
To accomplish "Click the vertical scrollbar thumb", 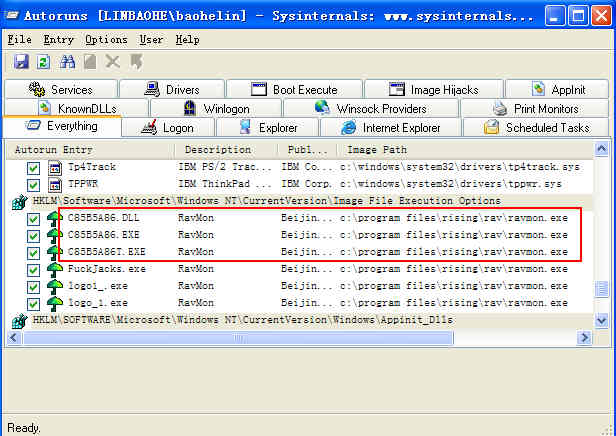I will (x=601, y=289).
